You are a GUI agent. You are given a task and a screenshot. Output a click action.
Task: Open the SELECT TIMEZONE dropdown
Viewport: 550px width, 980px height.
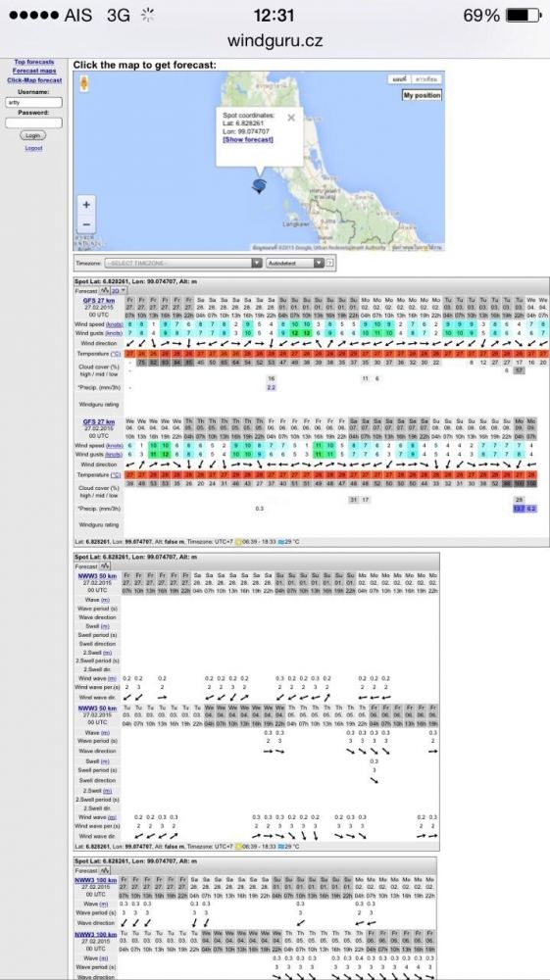click(x=182, y=263)
